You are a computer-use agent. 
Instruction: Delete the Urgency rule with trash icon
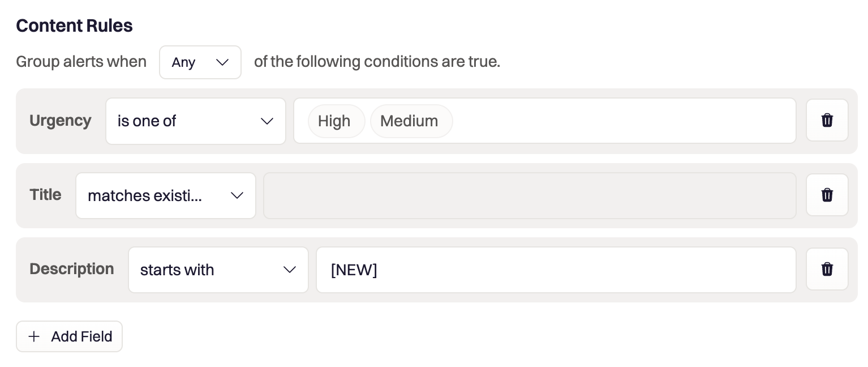[827, 120]
